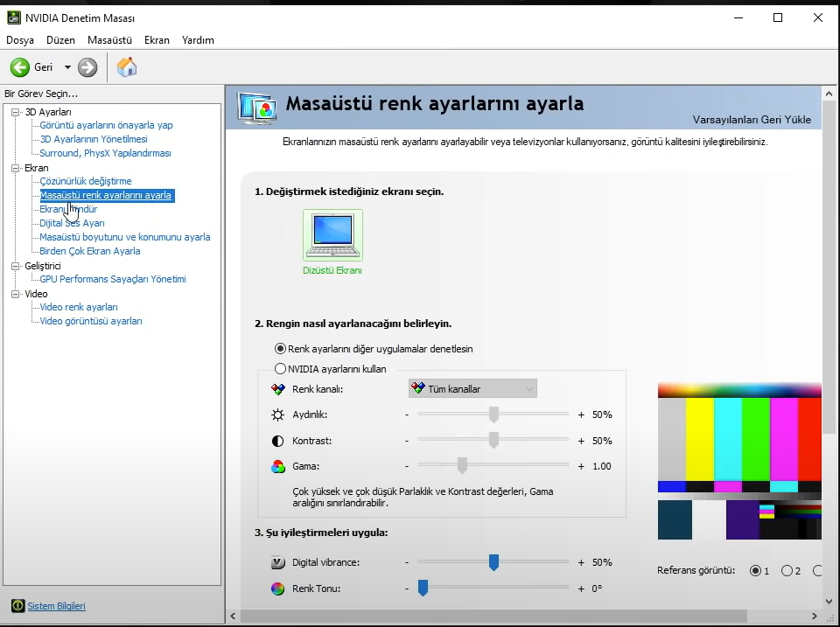Open 'Surround, PhysX Yapılandırması' task
840x627 pixels.
click(105, 153)
